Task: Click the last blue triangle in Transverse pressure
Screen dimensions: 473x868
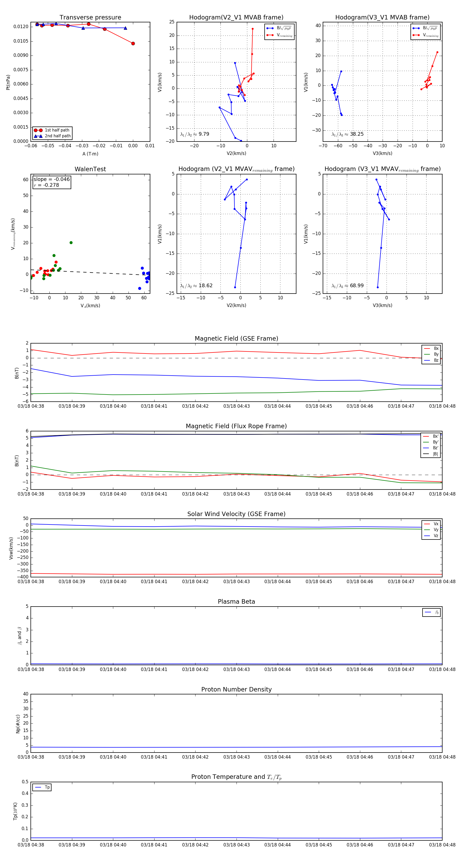Action: click(x=125, y=28)
